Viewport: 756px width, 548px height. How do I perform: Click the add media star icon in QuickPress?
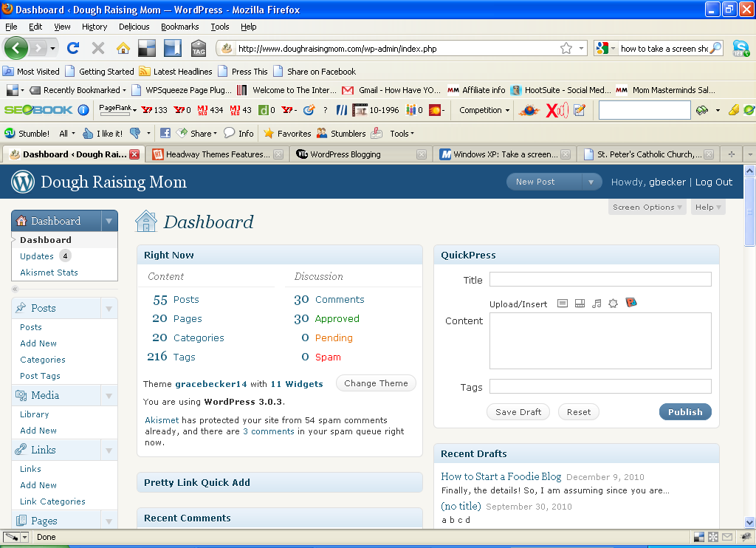pos(613,304)
